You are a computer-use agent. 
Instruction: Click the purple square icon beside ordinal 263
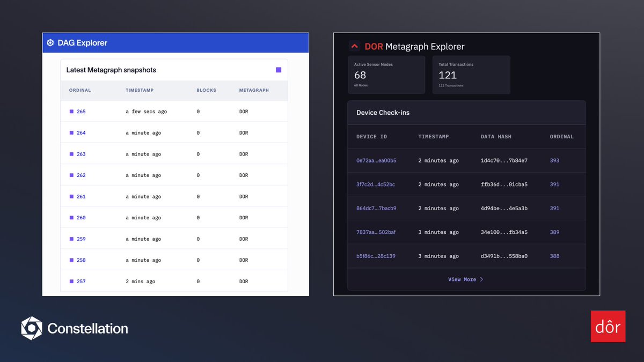point(71,154)
